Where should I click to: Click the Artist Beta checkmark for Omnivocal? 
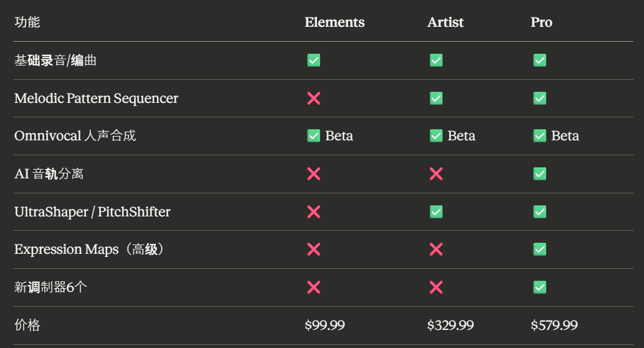pos(436,136)
